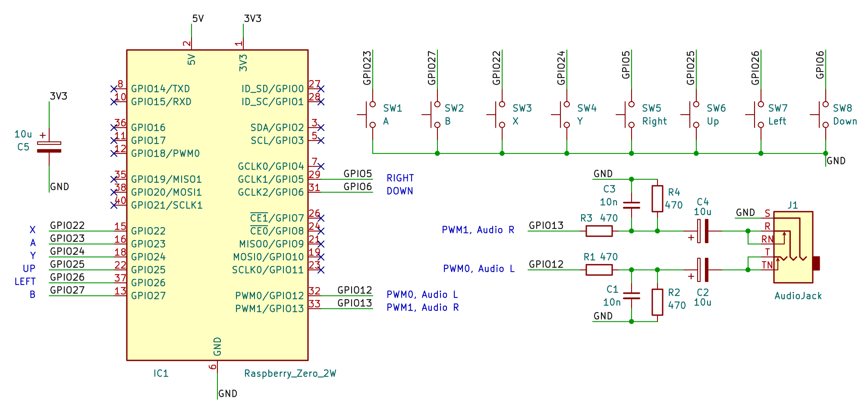Select the J1 AudioJack connector symbol
The image size is (868, 414).
coord(793,247)
